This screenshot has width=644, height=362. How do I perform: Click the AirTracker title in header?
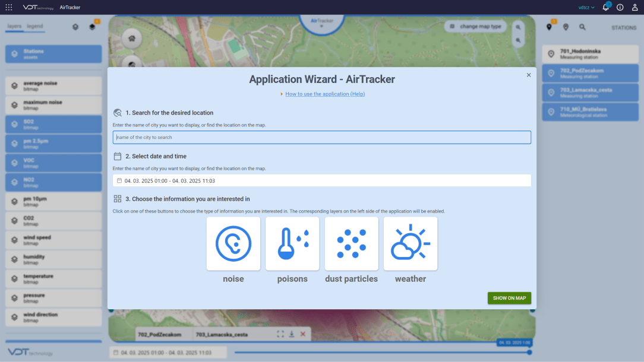tap(70, 7)
